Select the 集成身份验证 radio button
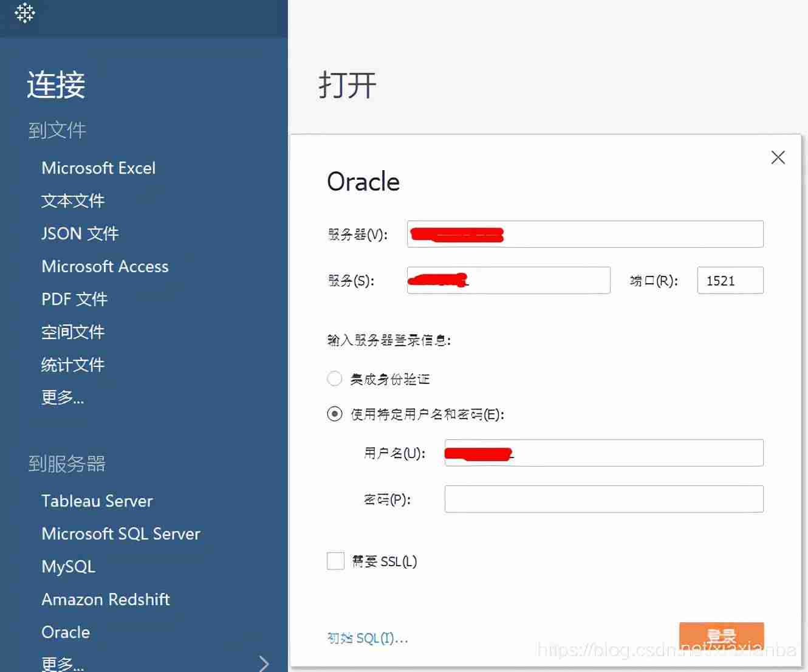The image size is (808, 672). [335, 379]
